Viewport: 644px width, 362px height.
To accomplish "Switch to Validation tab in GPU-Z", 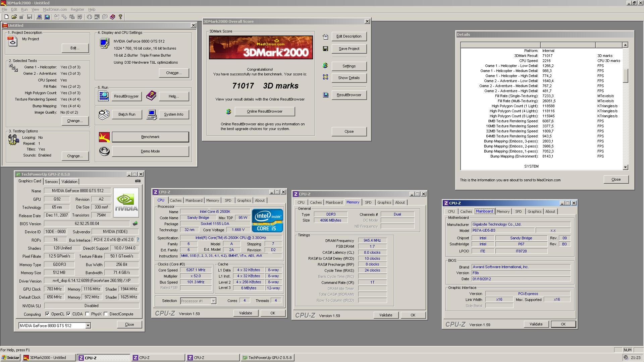I will (69, 182).
